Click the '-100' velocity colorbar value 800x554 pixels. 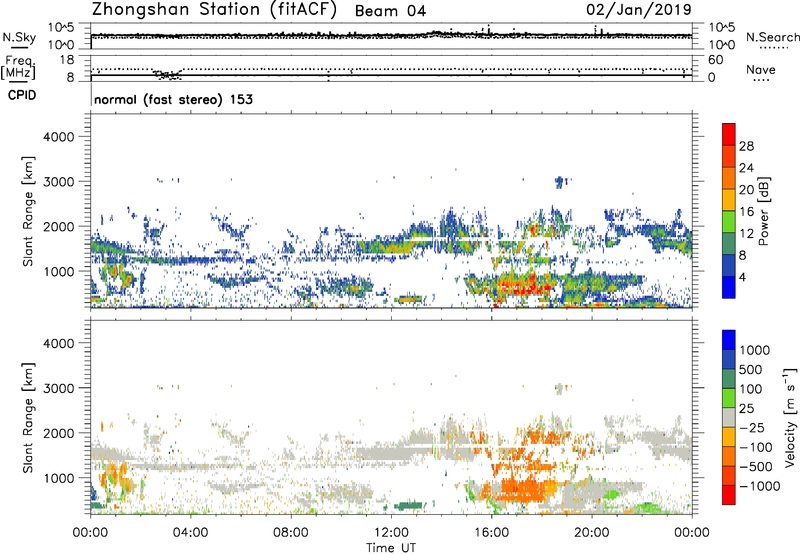coord(756,447)
